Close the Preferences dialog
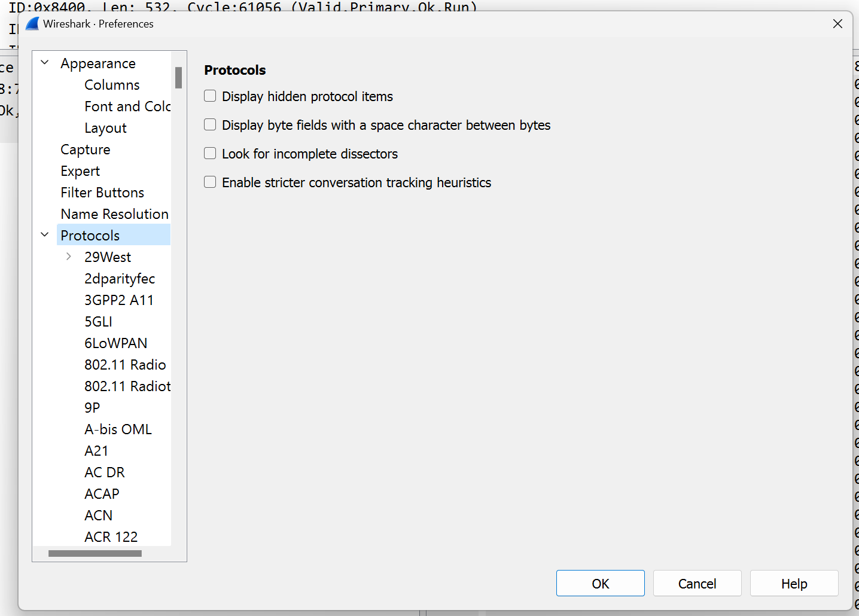Image resolution: width=859 pixels, height=616 pixels. tap(837, 24)
